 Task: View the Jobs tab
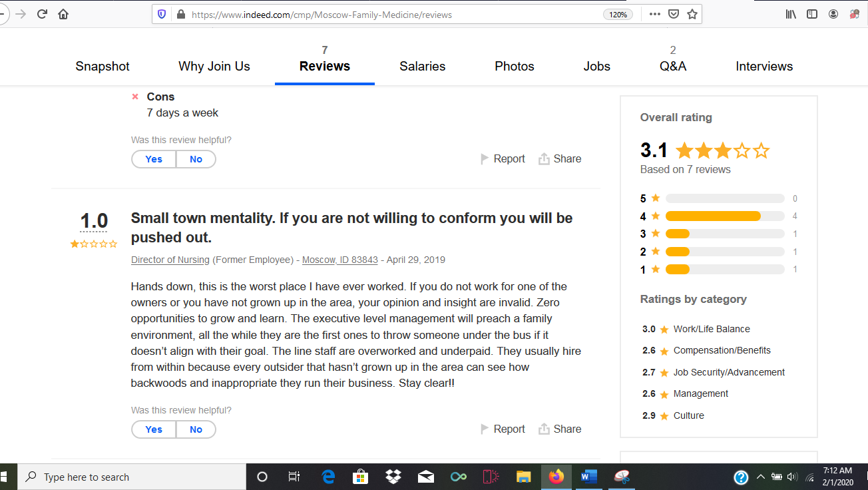(597, 66)
